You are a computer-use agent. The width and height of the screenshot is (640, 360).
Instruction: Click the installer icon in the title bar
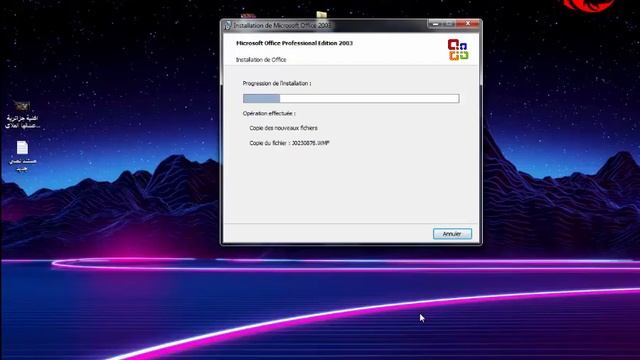[227, 25]
